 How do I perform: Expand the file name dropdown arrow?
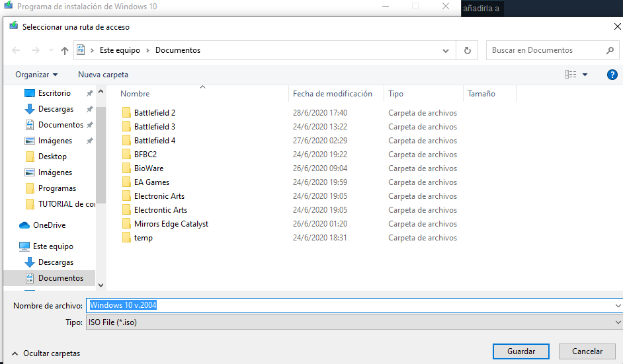coord(618,306)
